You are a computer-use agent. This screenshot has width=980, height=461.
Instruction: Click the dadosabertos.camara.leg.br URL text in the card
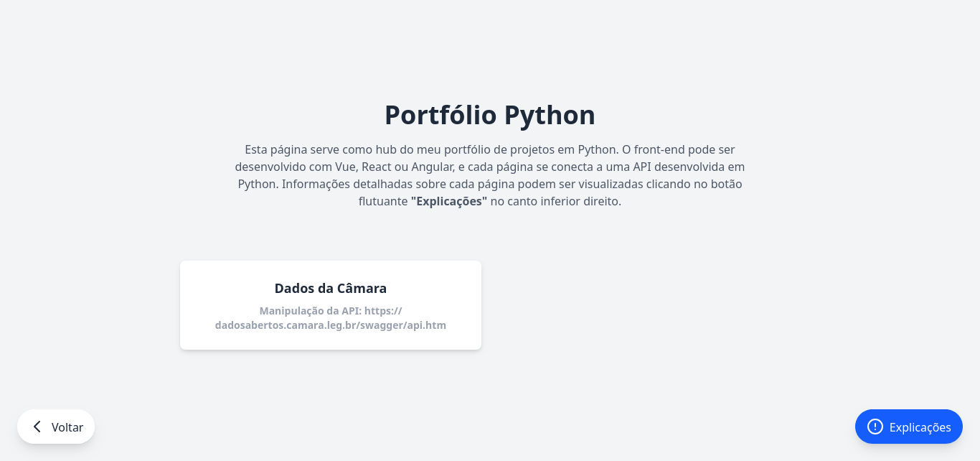(x=330, y=325)
